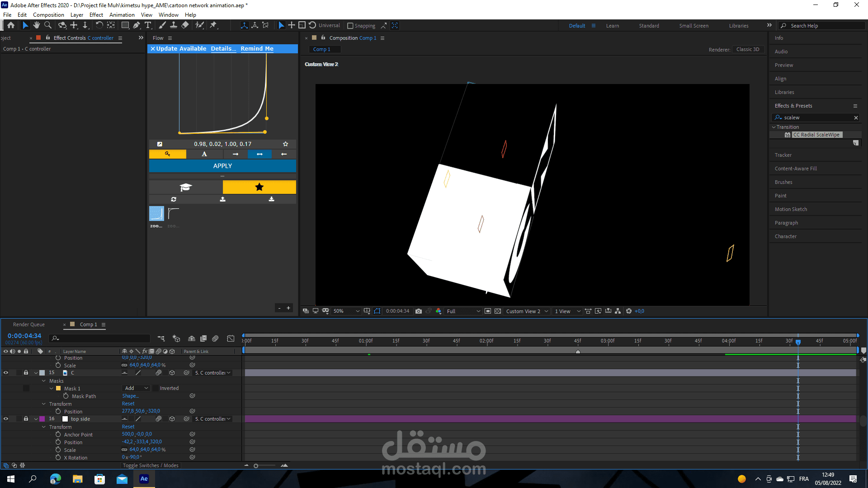Image resolution: width=868 pixels, height=488 pixels.
Task: Open the Custom View 2 dropdown
Action: point(527,311)
